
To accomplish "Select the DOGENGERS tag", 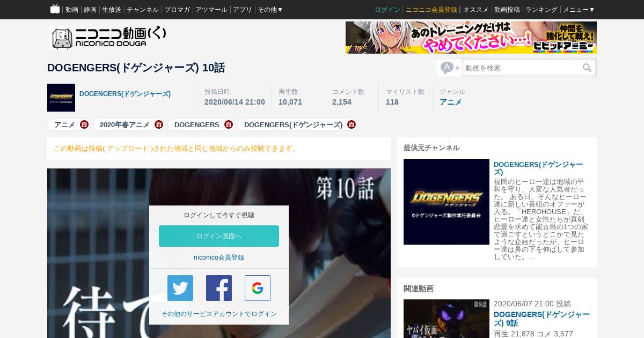I will [197, 124].
